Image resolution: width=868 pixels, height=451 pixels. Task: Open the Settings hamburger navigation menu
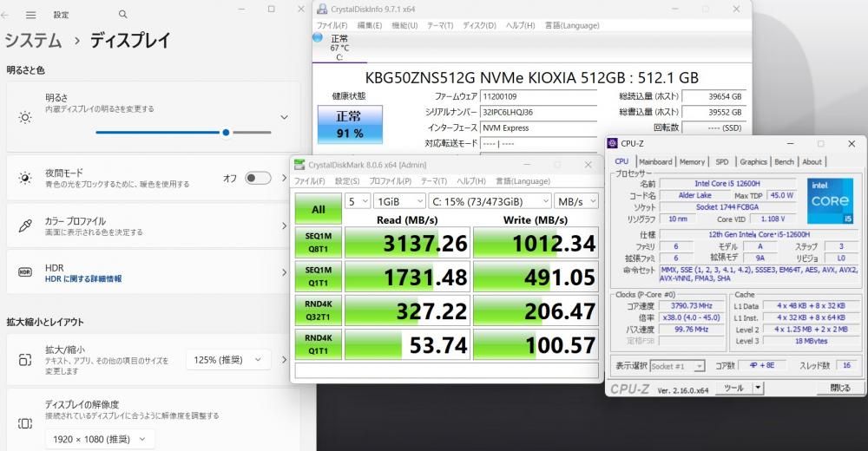[31, 15]
